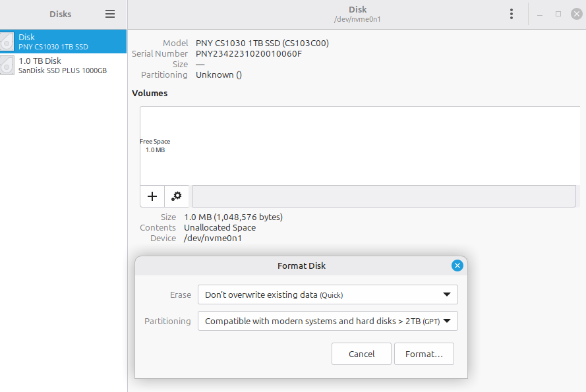Click the PNY drive icon in sidebar
Image resolution: width=586 pixels, height=392 pixels.
point(7,42)
